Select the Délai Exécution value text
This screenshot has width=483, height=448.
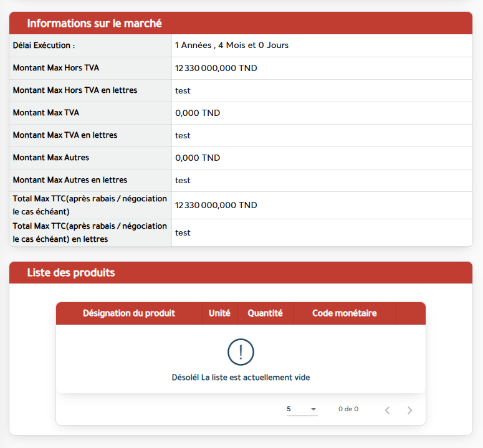click(232, 45)
